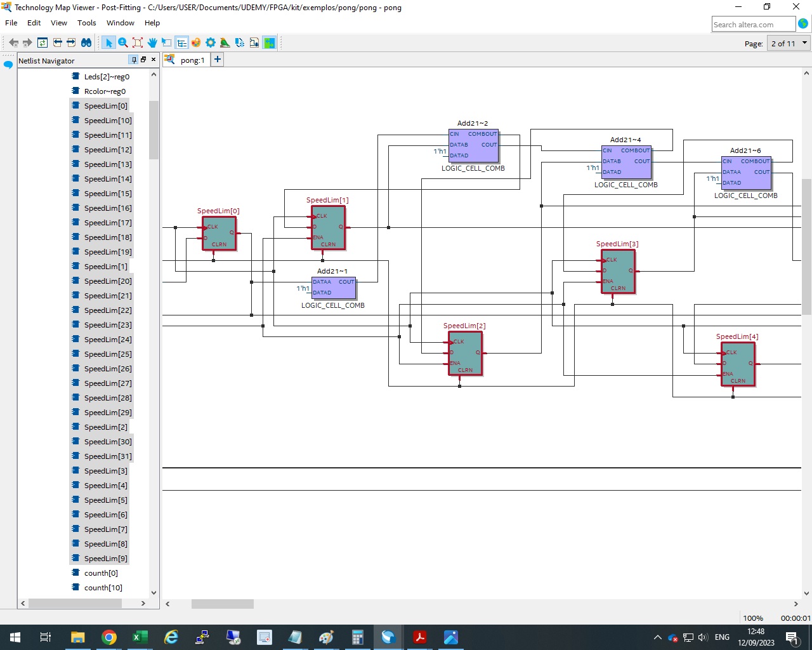Open the Tools menu
The width and height of the screenshot is (812, 650).
(x=86, y=23)
